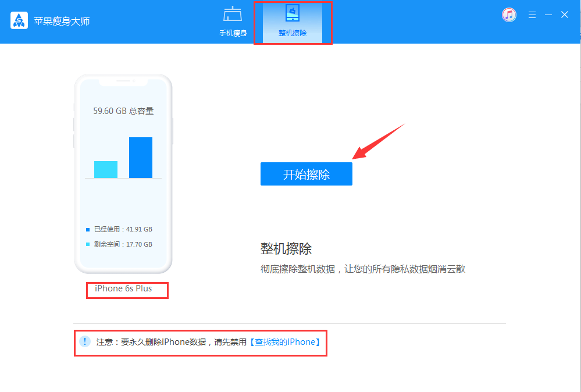The height and width of the screenshot is (392, 581).
Task: Click the 苹果瘦身大师 app logo icon
Action: click(19, 20)
